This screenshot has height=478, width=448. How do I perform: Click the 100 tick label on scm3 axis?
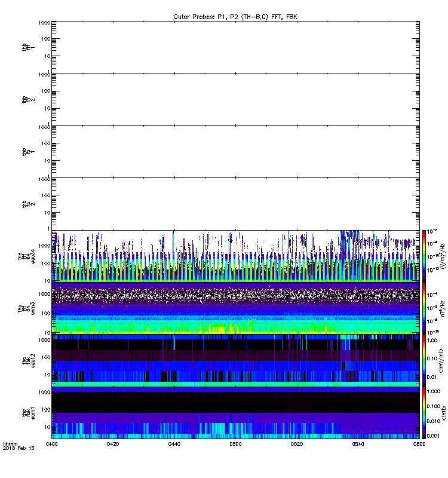click(x=46, y=313)
